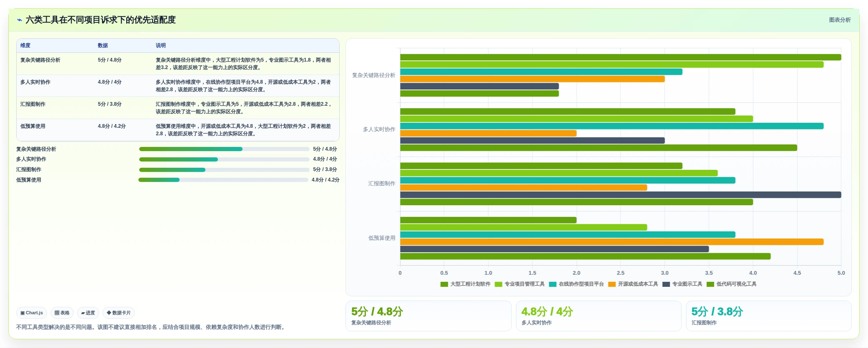The height and width of the screenshot is (348, 868).
Task: Click the 低预算使用 progress bar
Action: (x=223, y=180)
